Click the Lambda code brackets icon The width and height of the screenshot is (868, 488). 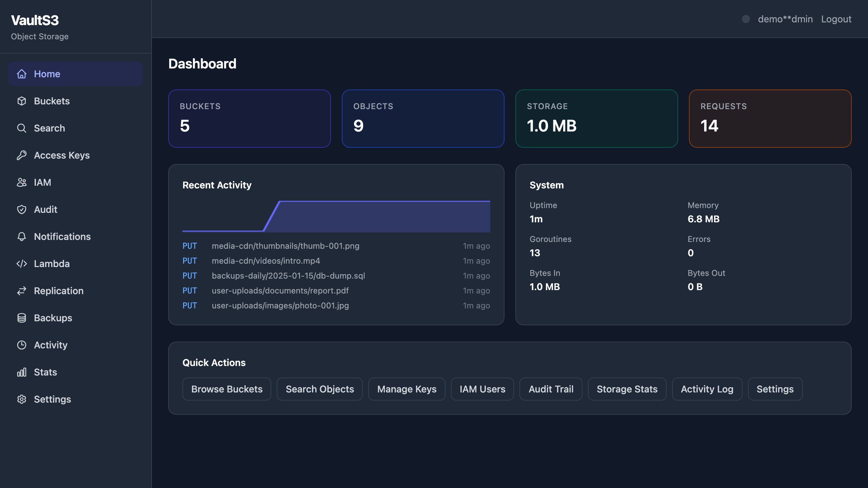[x=22, y=264]
